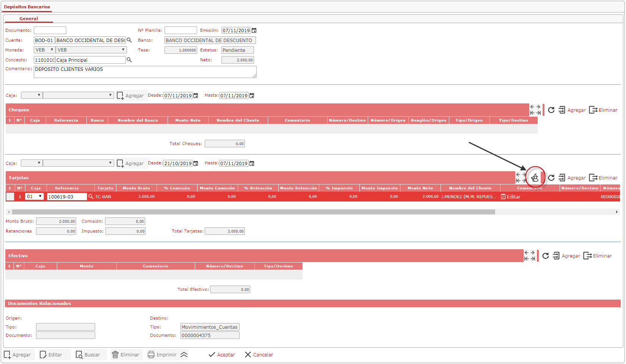Refresh the Efectivo grid

click(546, 256)
